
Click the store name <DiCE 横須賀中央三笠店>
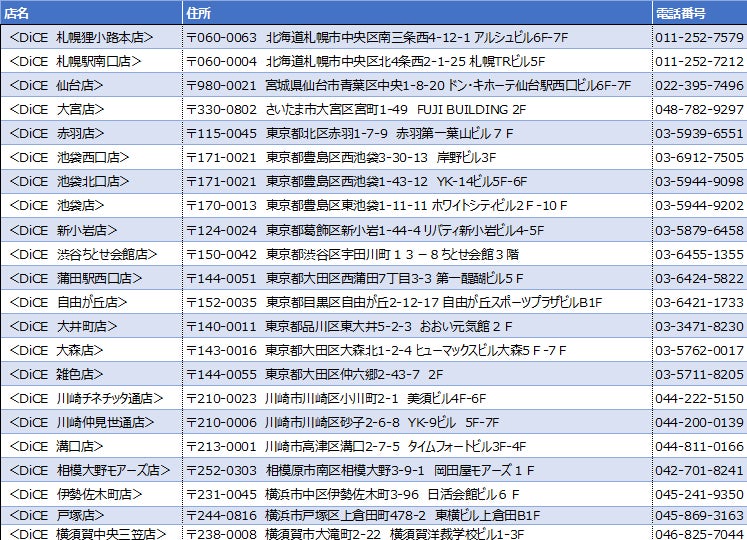coord(88,534)
